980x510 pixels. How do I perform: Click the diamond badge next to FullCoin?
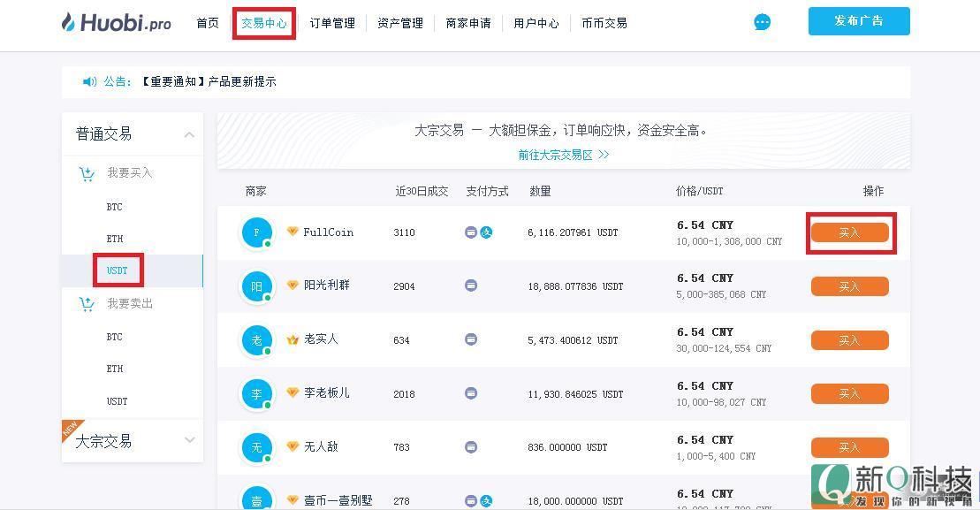pos(292,232)
